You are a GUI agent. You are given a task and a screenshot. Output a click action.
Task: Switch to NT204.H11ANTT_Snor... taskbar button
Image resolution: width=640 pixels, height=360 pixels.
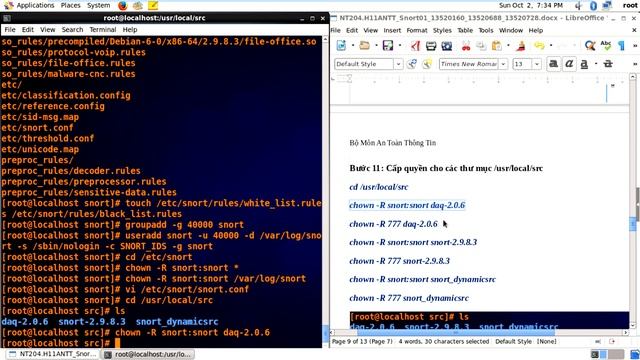point(52,354)
